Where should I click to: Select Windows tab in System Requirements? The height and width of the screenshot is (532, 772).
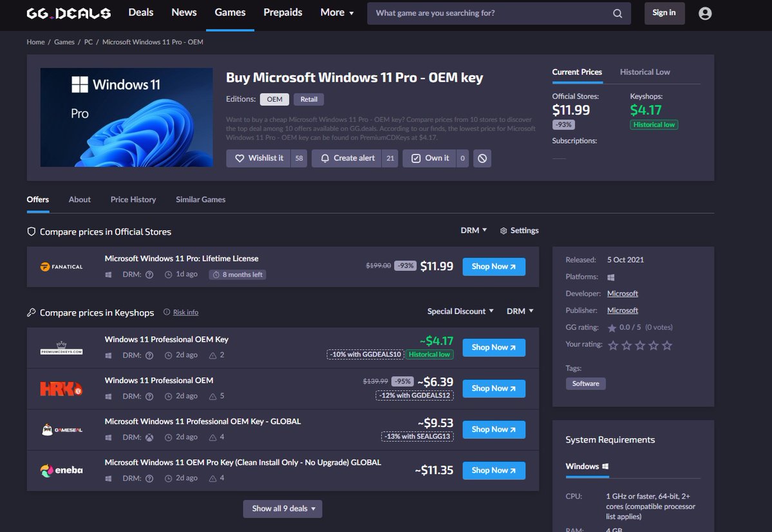[587, 466]
